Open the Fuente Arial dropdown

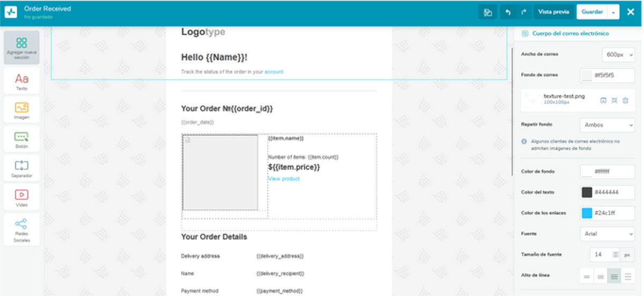(608, 234)
